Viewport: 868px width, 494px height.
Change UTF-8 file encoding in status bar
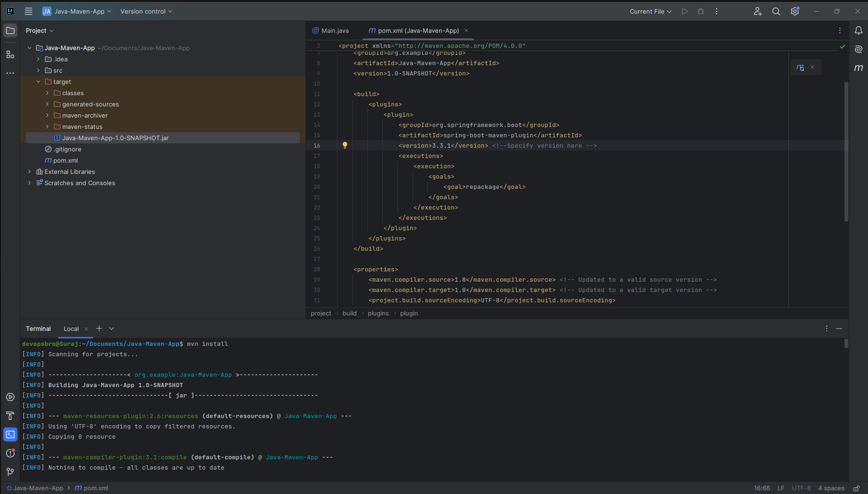click(x=801, y=488)
